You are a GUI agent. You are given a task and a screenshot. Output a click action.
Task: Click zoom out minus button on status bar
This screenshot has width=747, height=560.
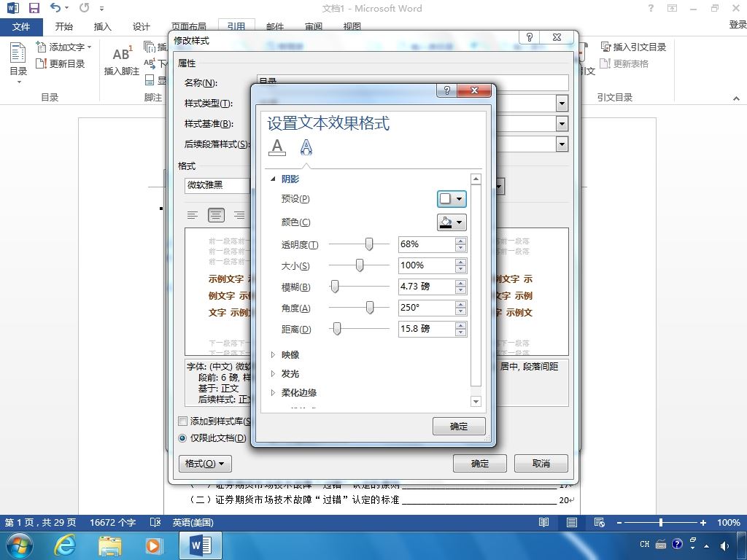(x=619, y=522)
